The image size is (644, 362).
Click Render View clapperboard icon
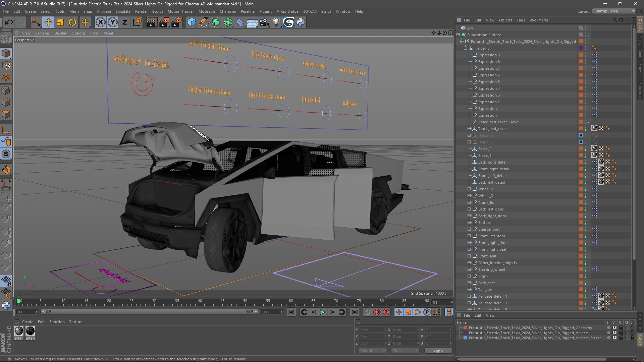[152, 22]
